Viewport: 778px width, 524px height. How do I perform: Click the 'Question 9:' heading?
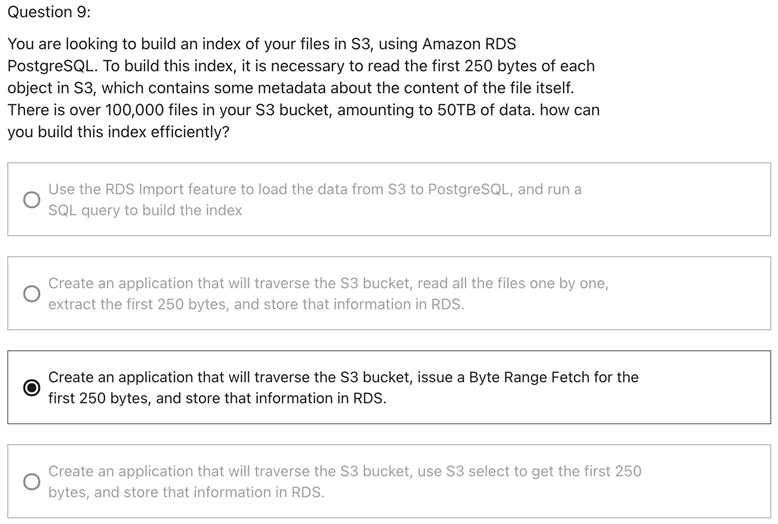(49, 12)
